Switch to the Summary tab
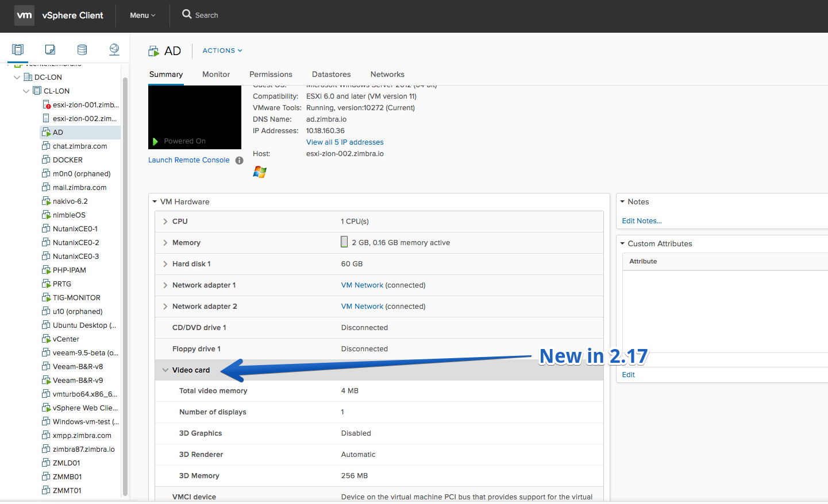This screenshot has width=828, height=504. pos(166,75)
